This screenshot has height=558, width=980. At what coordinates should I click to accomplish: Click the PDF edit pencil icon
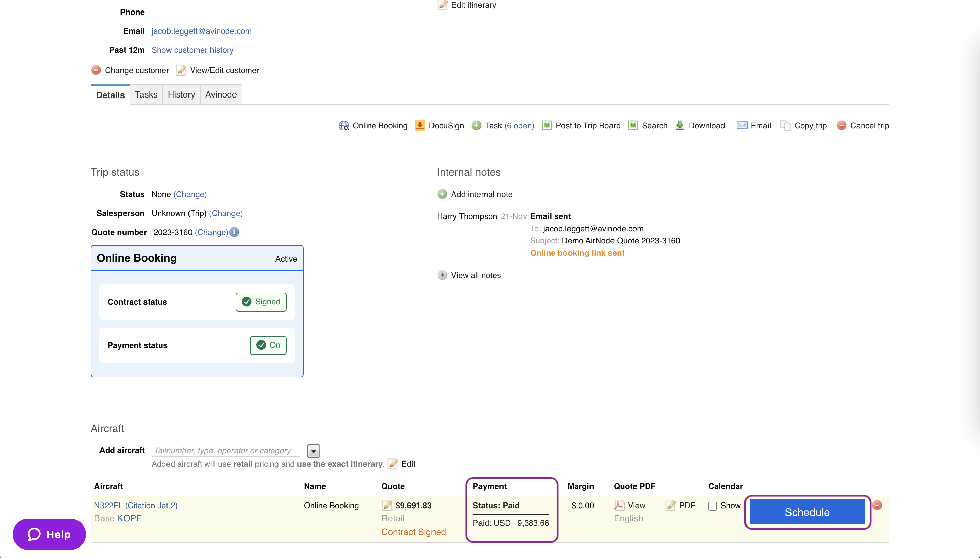pyautogui.click(x=671, y=506)
